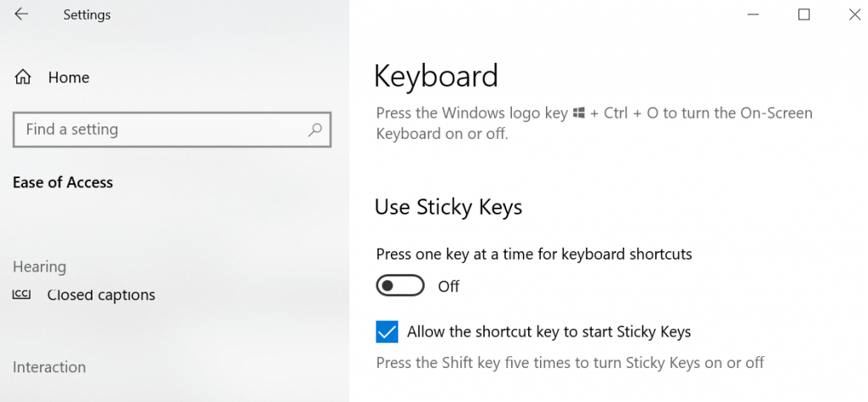The height and width of the screenshot is (402, 868).
Task: Click the Allow the shortcut key label text
Action: pyautogui.click(x=549, y=332)
